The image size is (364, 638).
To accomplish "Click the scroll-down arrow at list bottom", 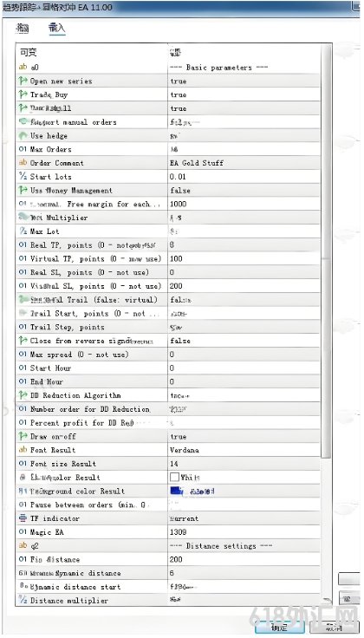I will tap(326, 602).
